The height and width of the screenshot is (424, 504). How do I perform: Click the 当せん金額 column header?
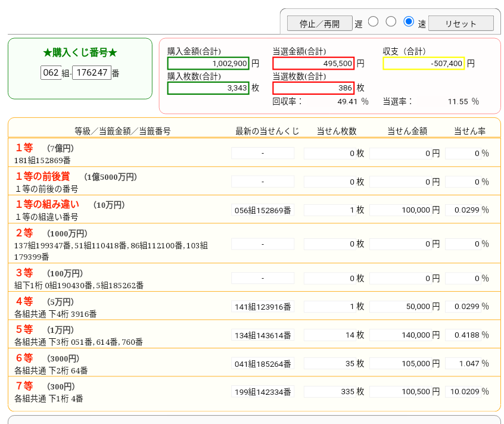pos(407,131)
